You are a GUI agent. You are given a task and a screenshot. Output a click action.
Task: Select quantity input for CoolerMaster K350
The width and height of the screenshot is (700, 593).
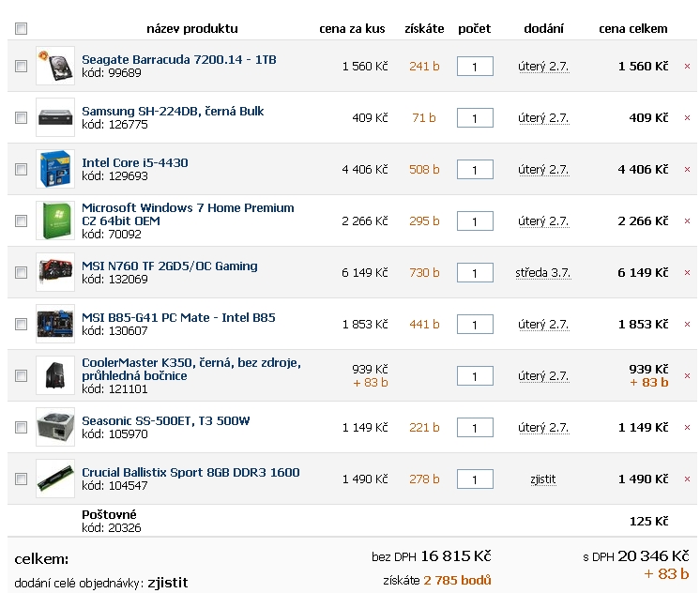[x=475, y=375]
